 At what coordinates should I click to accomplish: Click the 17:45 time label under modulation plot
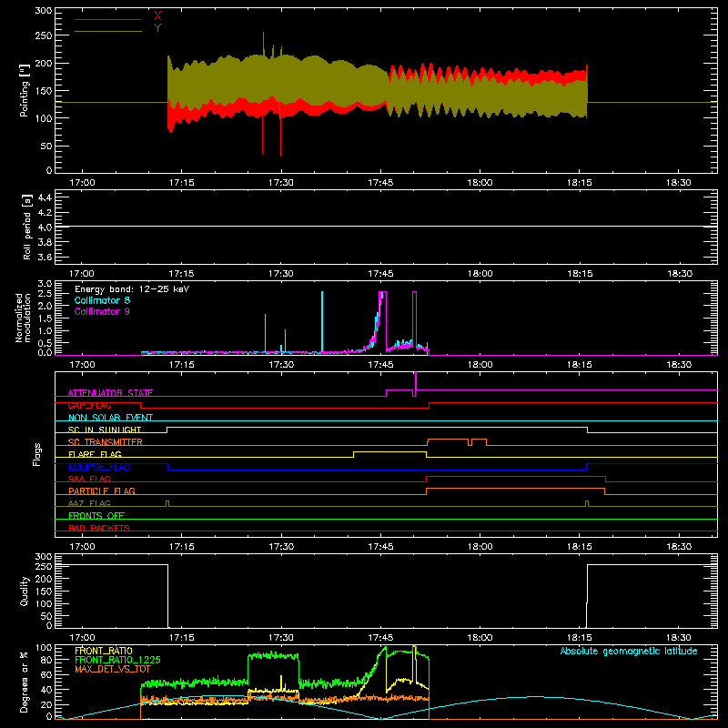pos(380,365)
